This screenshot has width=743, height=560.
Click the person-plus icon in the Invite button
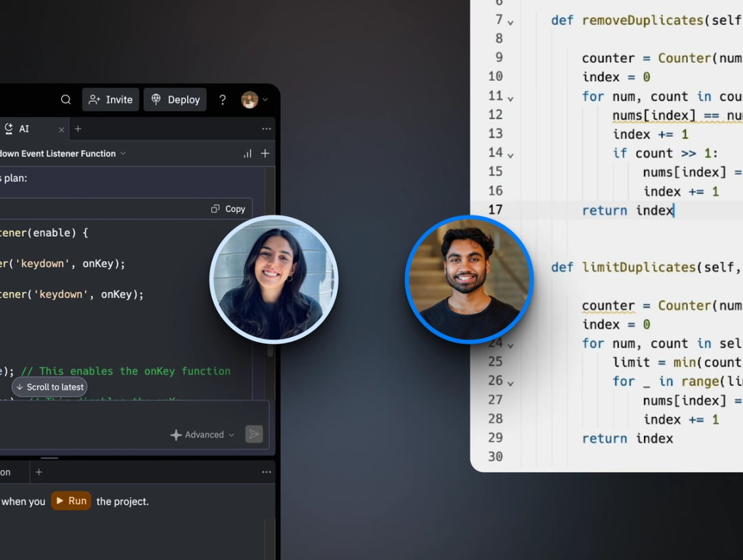pyautogui.click(x=94, y=99)
